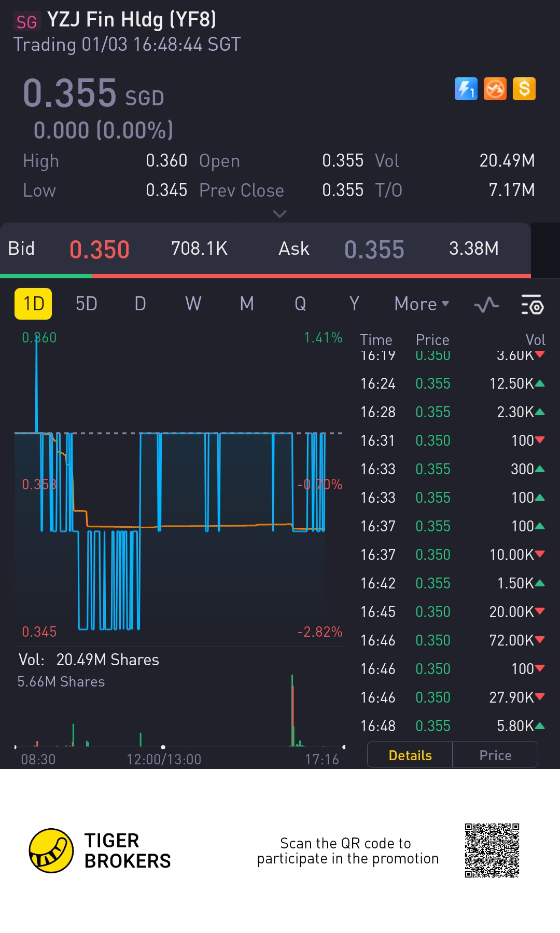
Task: Tap the Tiger Brokers logo
Action: click(51, 850)
